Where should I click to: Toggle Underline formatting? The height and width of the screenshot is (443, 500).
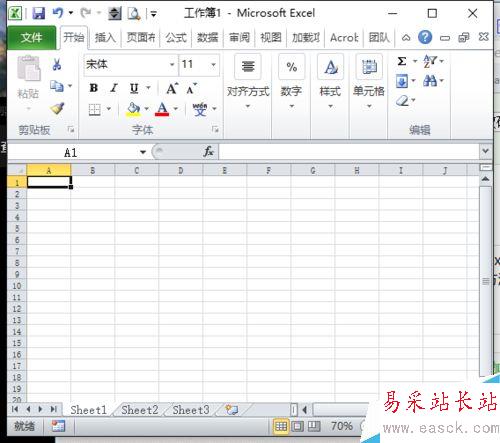(134, 89)
